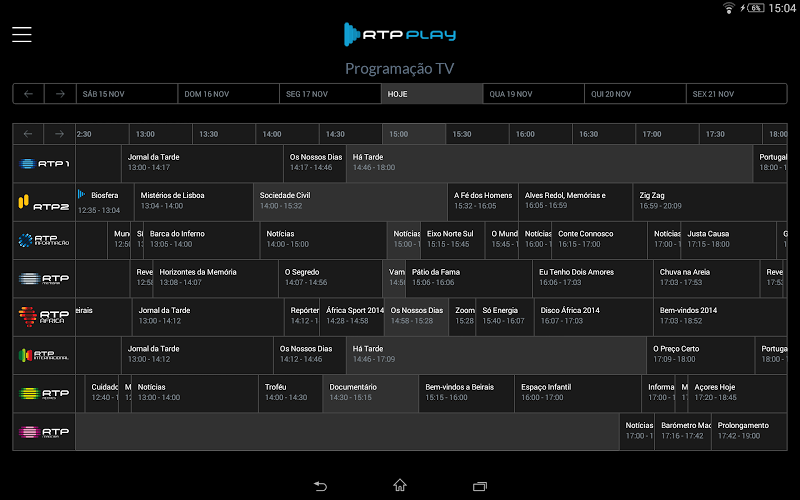Open Horizontes da Memória program
Viewport: 800px width, 500px height.
tap(215, 279)
